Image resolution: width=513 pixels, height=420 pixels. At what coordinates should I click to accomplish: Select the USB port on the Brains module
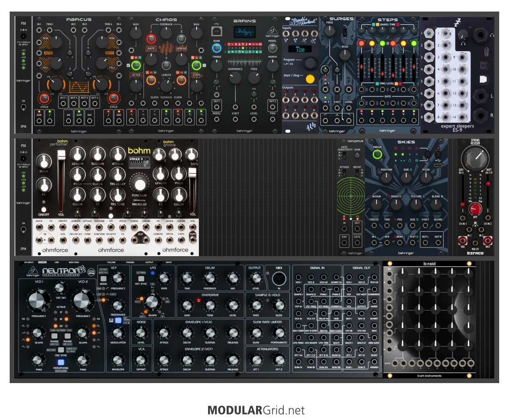(216, 31)
